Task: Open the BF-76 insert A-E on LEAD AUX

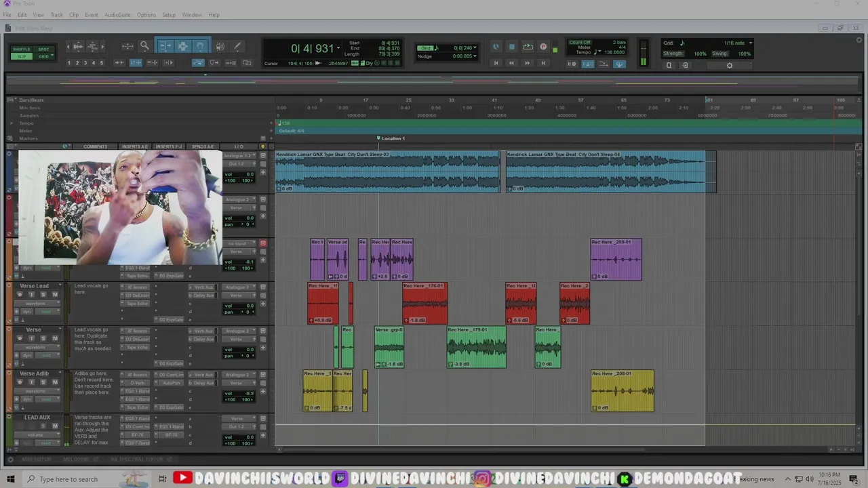Action: pyautogui.click(x=137, y=435)
